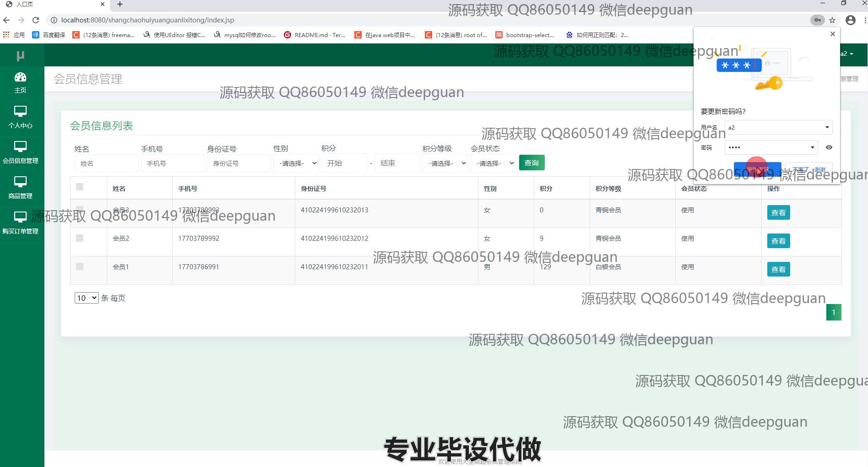Open the README.md bookmark item
This screenshot has width=868, height=467.
tap(315, 35)
